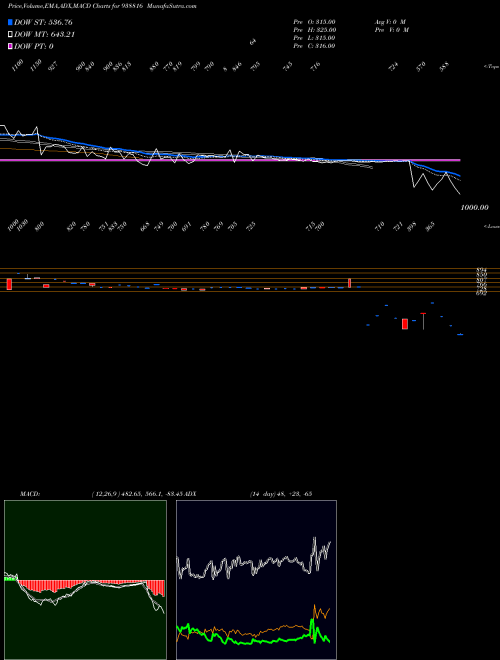The width and height of the screenshot is (500, 660).
Task: Click the white DOW MT legend square
Action: tap(10, 35)
